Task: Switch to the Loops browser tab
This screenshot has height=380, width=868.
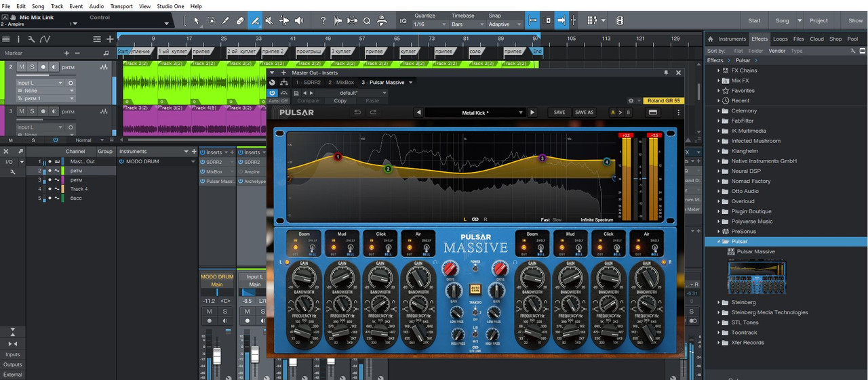Action: pos(781,39)
